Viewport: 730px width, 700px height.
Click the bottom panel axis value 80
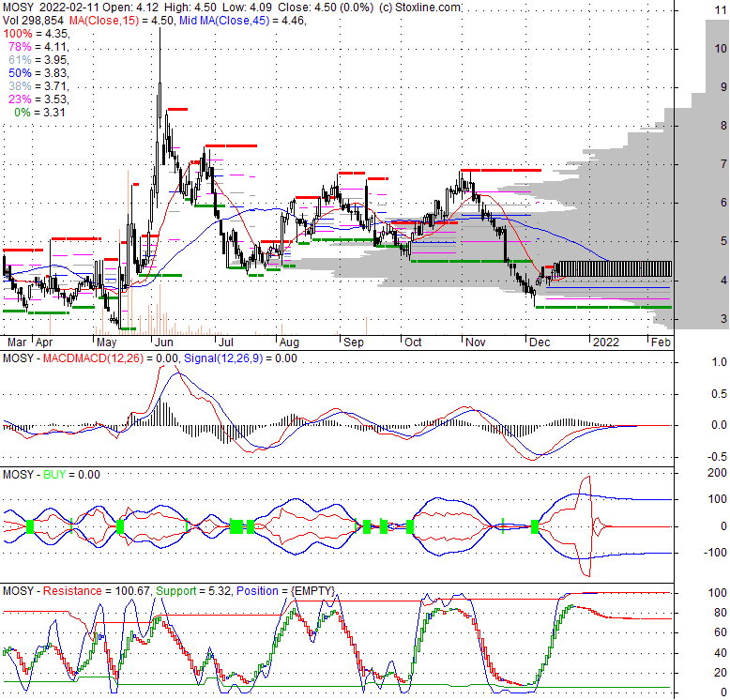click(721, 613)
